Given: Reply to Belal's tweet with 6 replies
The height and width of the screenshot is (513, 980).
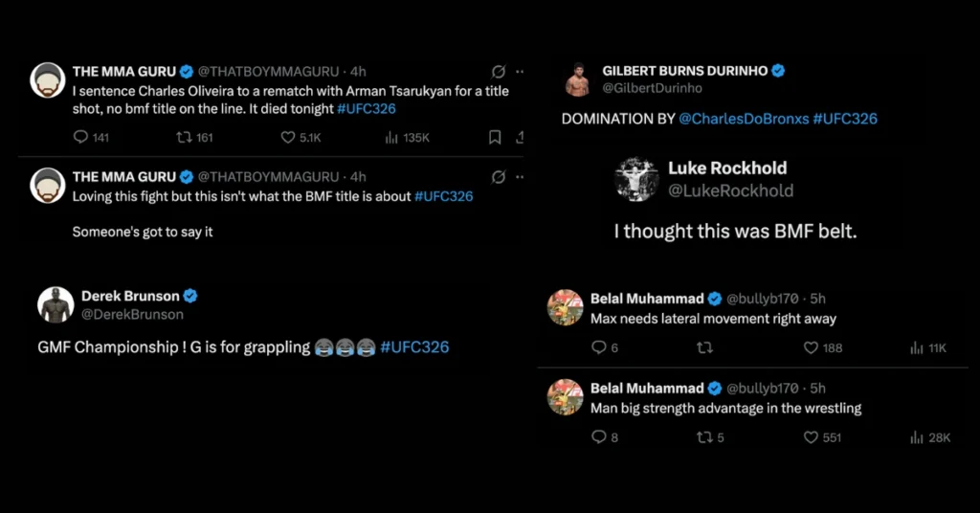Looking at the screenshot, I should pyautogui.click(x=599, y=348).
